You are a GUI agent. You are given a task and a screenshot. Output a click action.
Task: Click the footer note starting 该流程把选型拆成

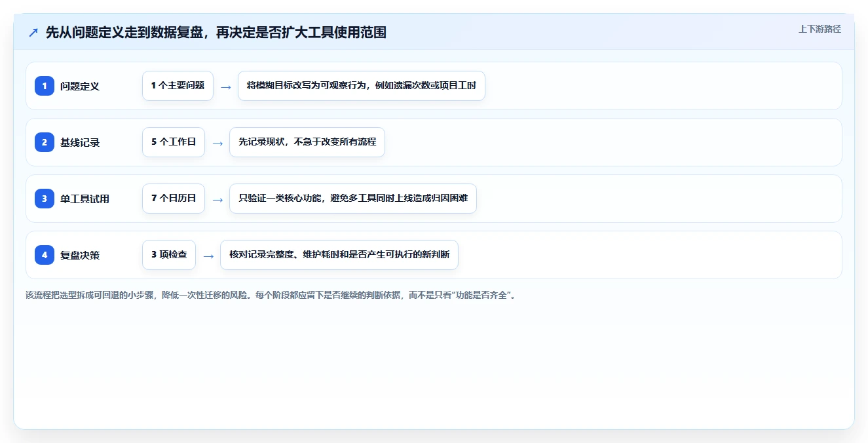pyautogui.click(x=271, y=296)
